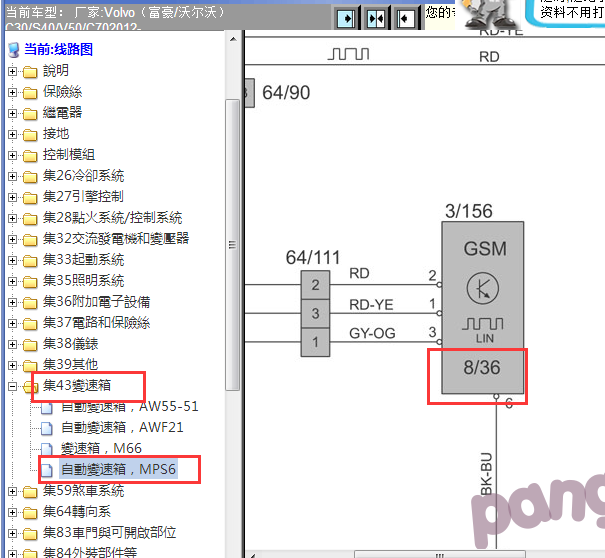
Task: Expand the 集83車門與可開啟部位 node
Action: pyautogui.click(x=12, y=533)
